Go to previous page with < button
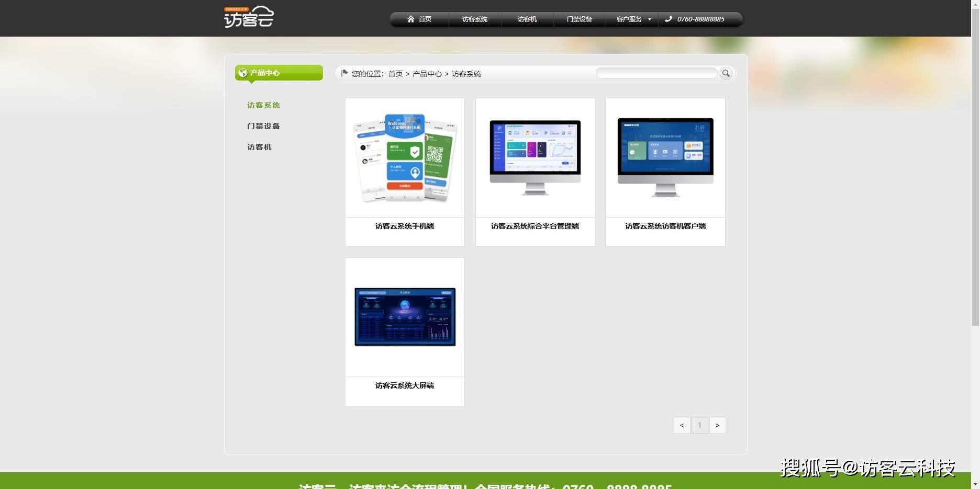This screenshot has height=489, width=980. [x=682, y=425]
